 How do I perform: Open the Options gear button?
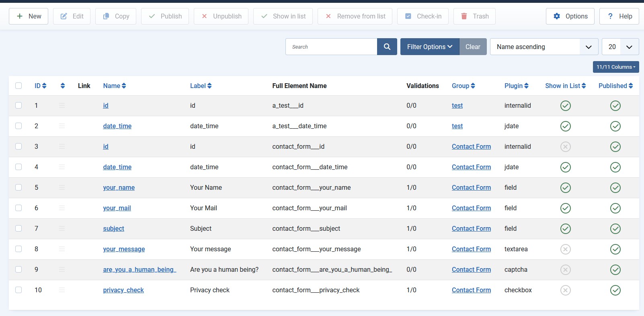tap(570, 16)
